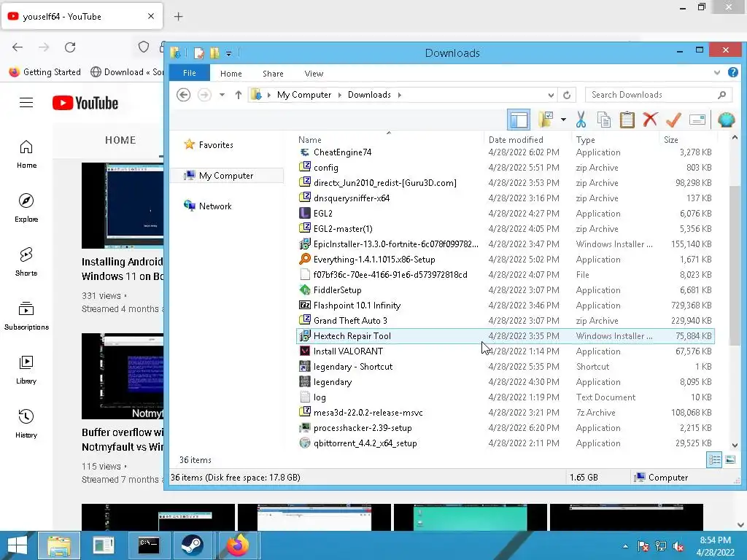This screenshot has height=560, width=747.
Task: Click the Paste clipboard icon
Action: point(627,120)
